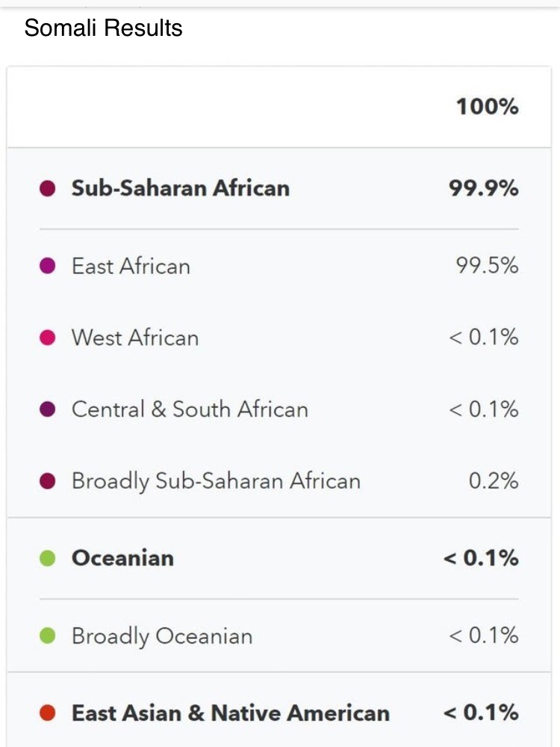
Task: Select the Sub-Saharan African heading
Action: tap(181, 188)
